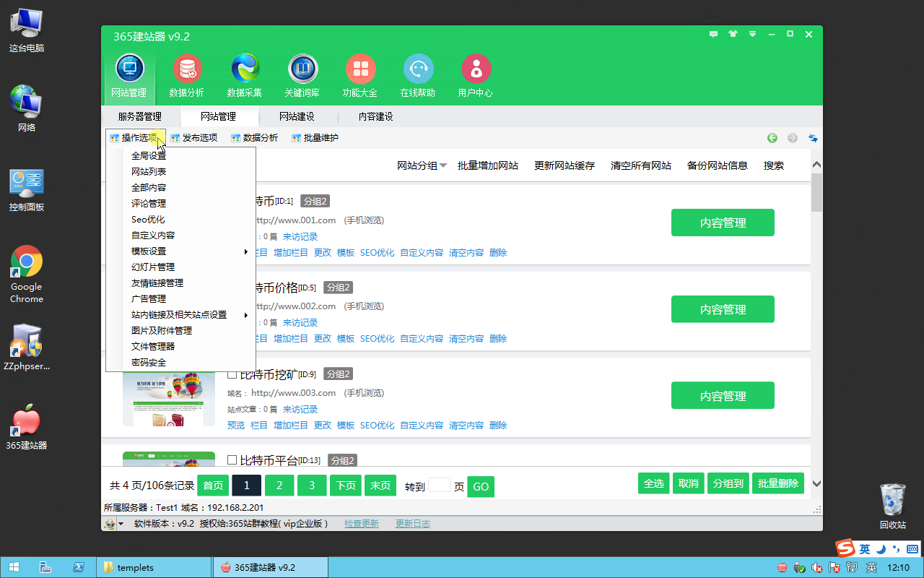
Task: Open the 网站管理 main toolbar icon
Action: coord(129,76)
